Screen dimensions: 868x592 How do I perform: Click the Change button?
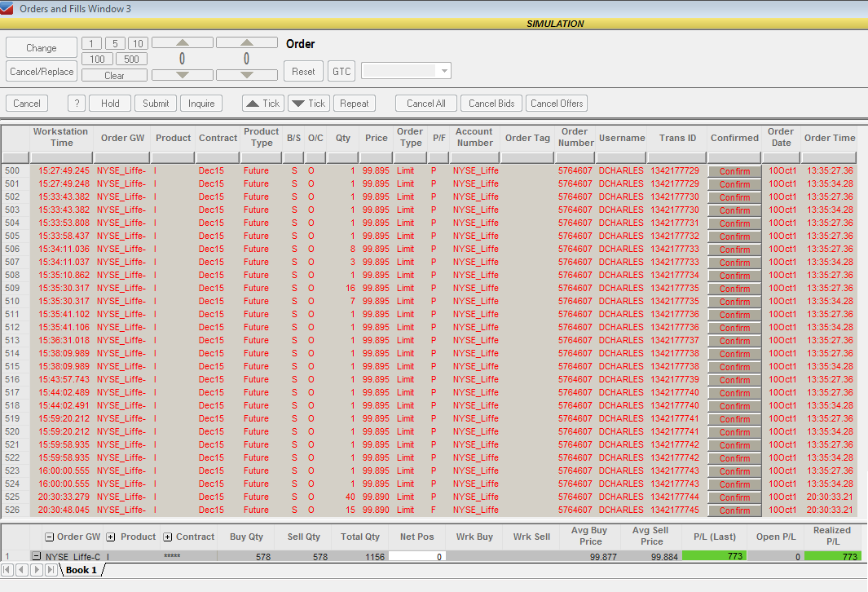(42, 47)
